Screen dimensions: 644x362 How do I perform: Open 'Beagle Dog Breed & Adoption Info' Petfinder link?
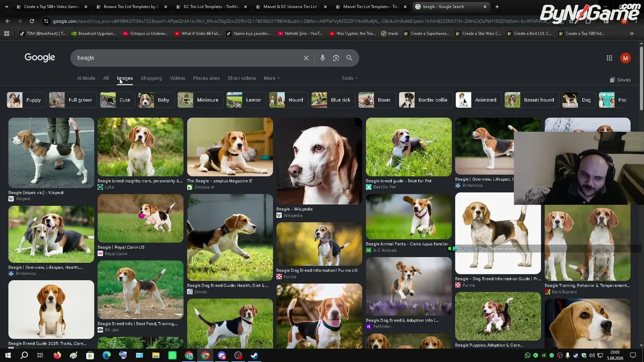[x=402, y=320]
